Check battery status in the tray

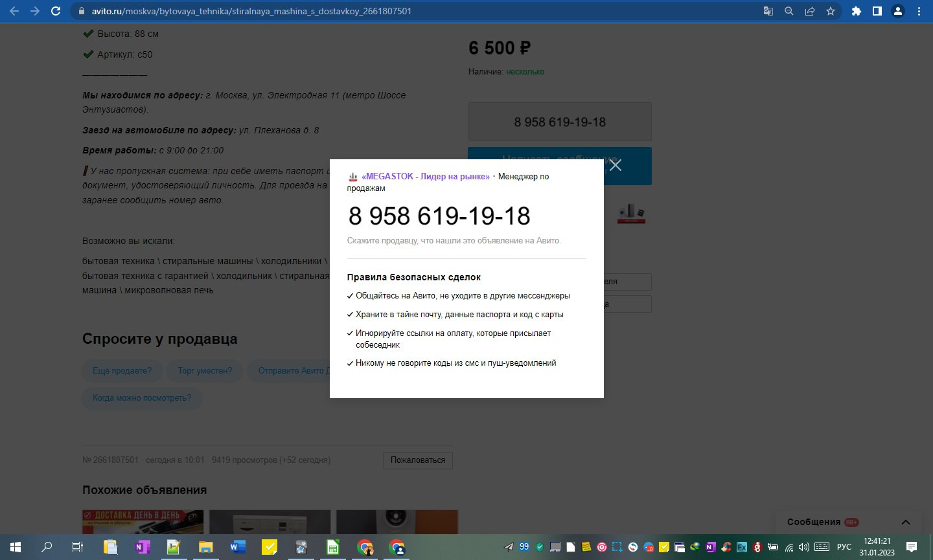tap(773, 547)
